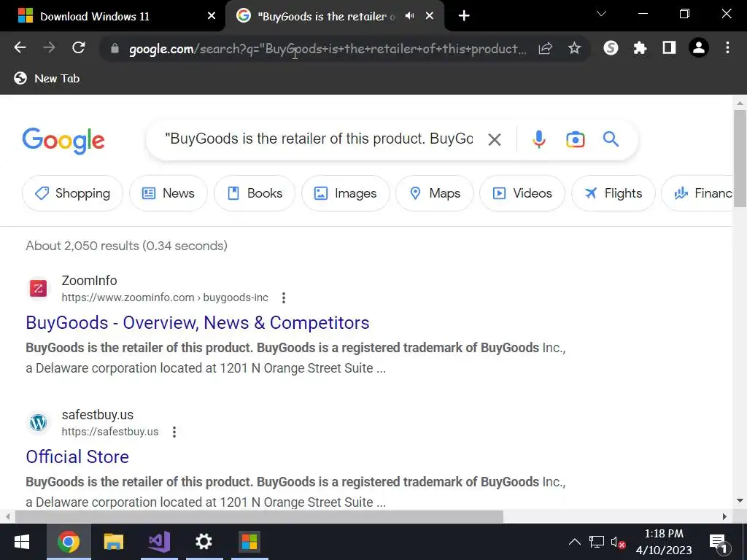Open Settings gear from taskbar

[204, 542]
